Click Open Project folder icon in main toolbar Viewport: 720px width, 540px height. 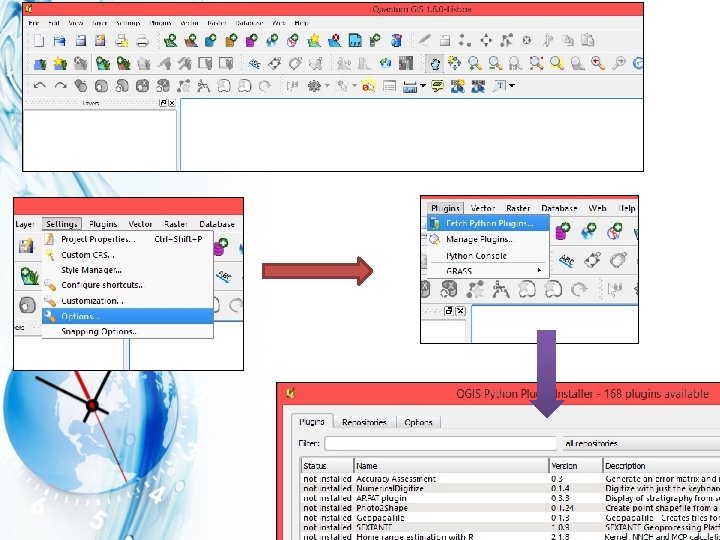[x=60, y=41]
